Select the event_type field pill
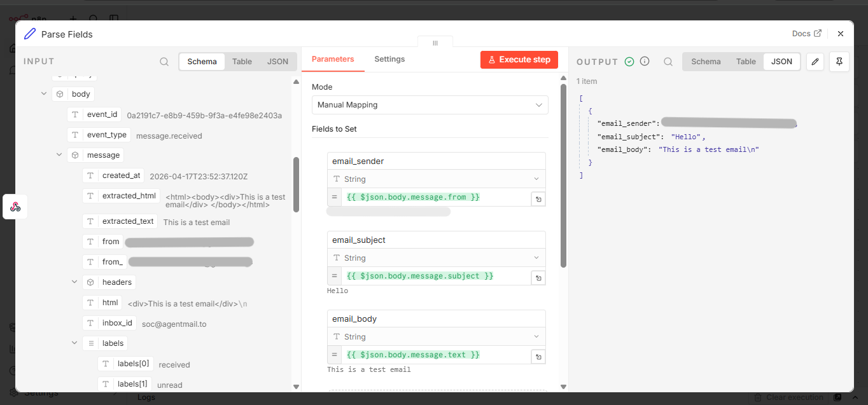 pos(99,135)
